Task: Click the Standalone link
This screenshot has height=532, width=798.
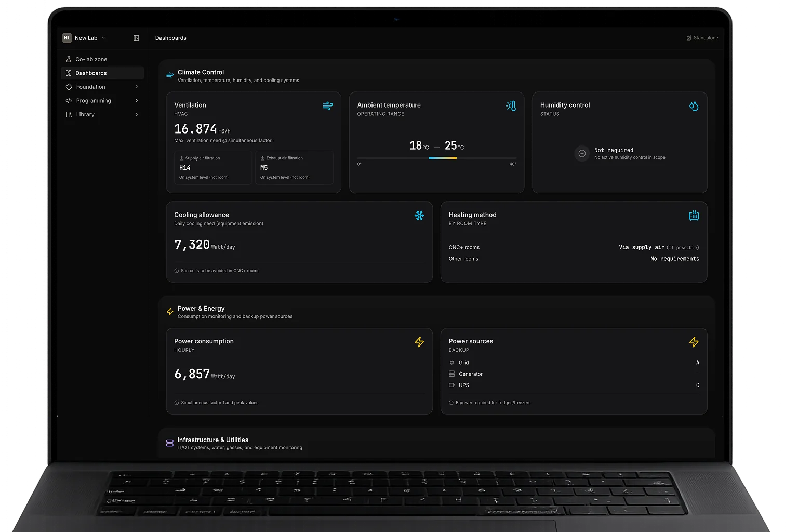Action: point(702,38)
